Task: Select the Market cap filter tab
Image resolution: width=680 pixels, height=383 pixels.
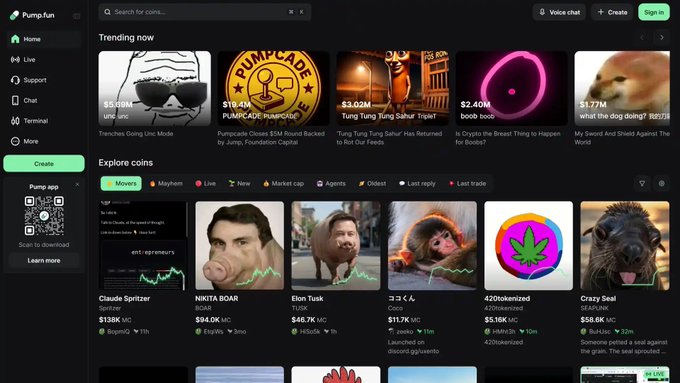Action: [x=284, y=183]
